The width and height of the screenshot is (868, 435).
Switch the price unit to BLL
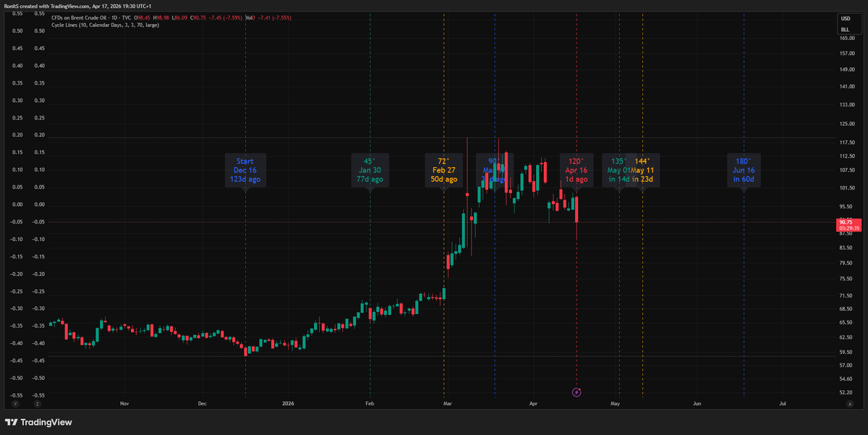tap(846, 30)
